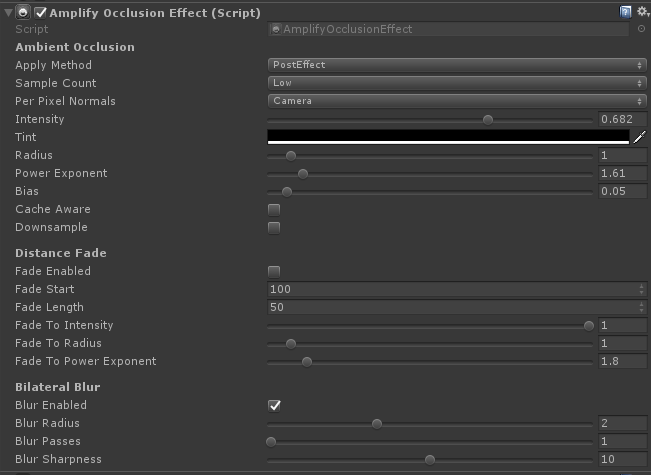The width and height of the screenshot is (651, 475).
Task: Click the Fade To Radius slider handle
Action: pos(291,344)
